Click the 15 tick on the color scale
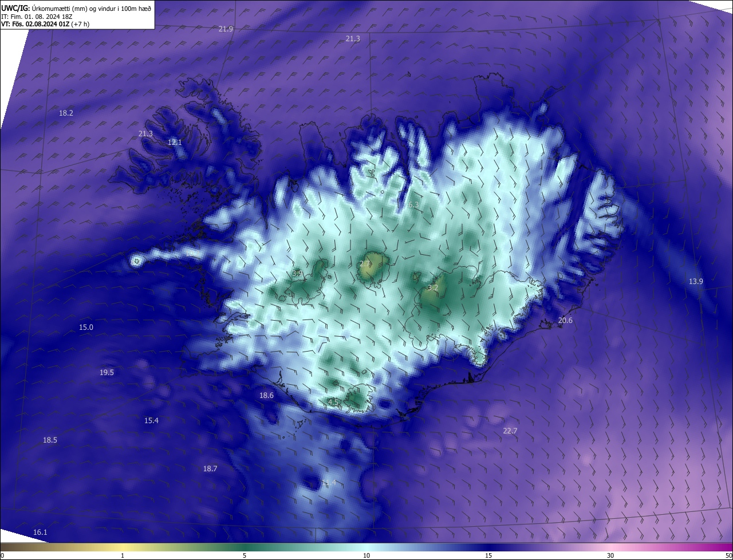 click(x=488, y=555)
